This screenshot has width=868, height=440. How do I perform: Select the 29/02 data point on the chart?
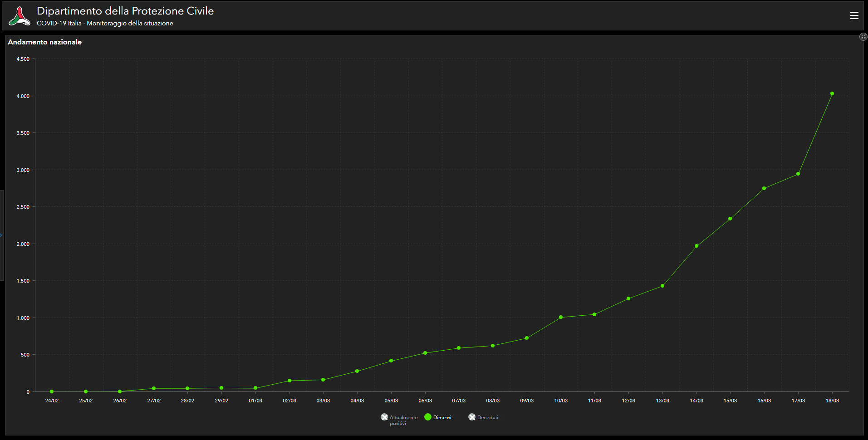221,388
